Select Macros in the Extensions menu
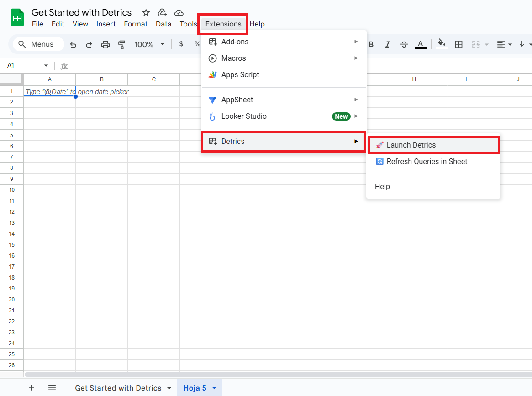The image size is (532, 396). (x=234, y=58)
